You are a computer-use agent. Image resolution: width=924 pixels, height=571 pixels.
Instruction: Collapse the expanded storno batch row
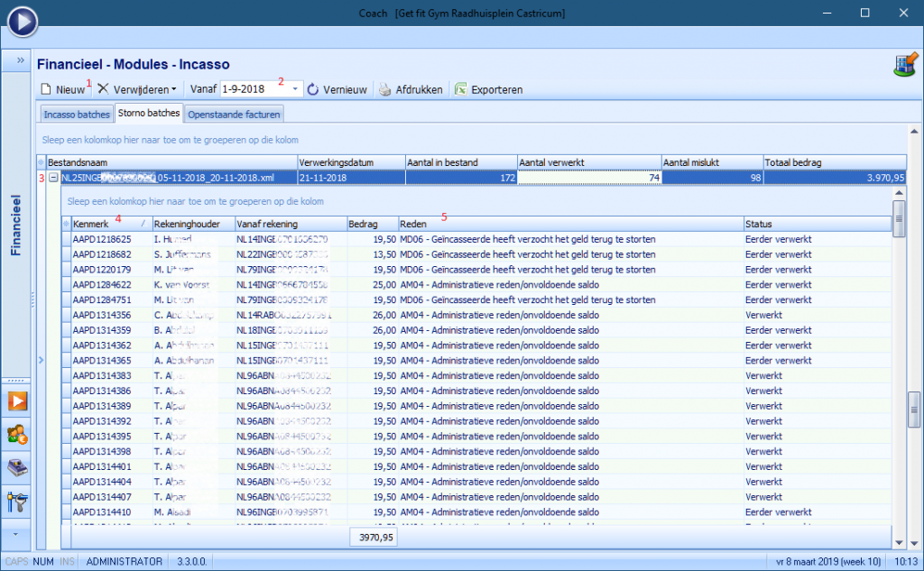(53, 178)
